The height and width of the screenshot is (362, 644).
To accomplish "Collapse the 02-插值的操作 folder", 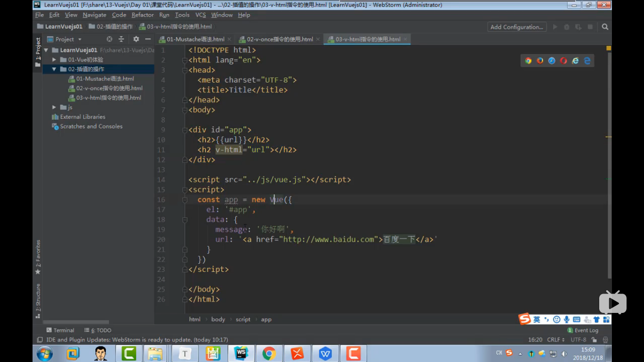I will (54, 69).
